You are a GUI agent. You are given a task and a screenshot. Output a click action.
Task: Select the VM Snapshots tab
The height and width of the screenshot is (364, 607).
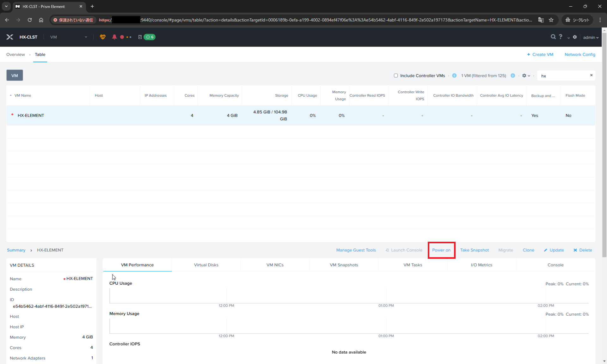point(343,265)
